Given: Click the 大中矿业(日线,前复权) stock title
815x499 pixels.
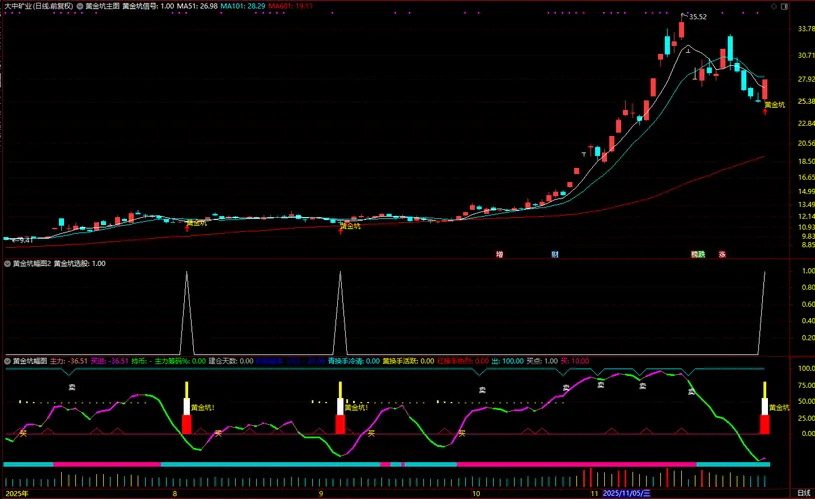Looking at the screenshot, I should (38, 6).
